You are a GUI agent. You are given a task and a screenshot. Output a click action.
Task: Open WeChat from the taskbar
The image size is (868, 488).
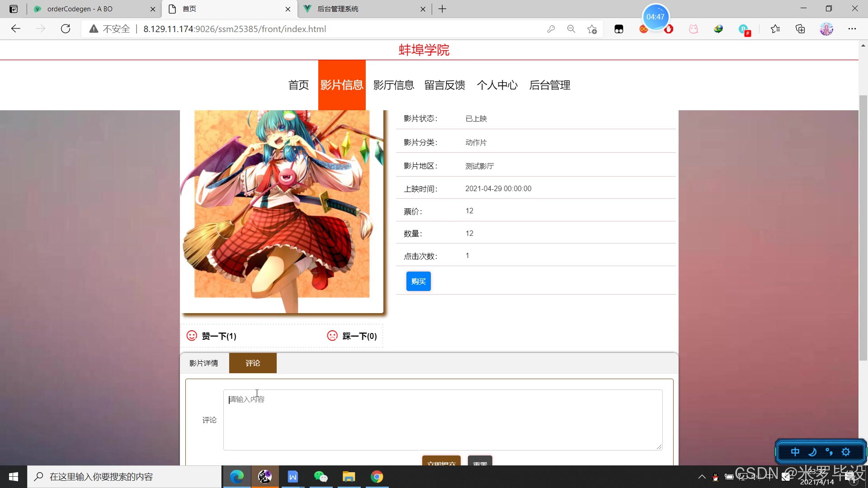pyautogui.click(x=321, y=477)
